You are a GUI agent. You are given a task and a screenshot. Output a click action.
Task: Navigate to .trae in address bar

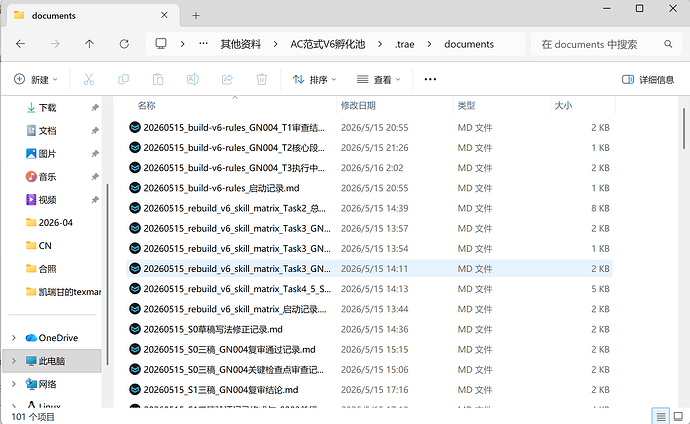[404, 44]
